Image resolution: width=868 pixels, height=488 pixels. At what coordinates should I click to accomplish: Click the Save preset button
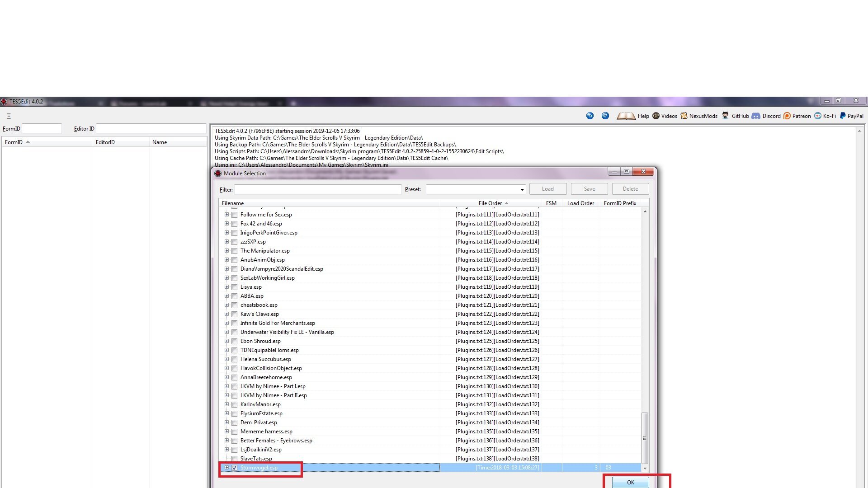coord(589,189)
